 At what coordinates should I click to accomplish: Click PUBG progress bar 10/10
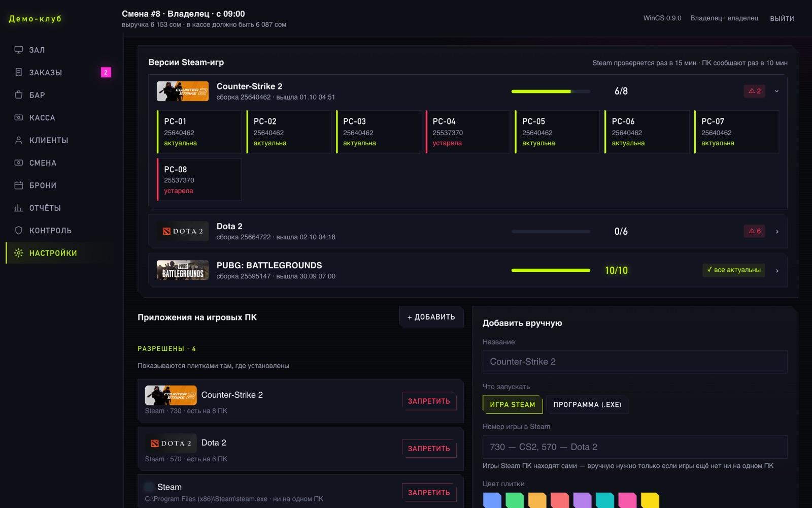[551, 270]
